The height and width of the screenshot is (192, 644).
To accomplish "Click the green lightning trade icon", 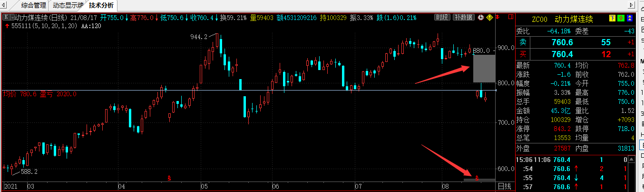I will pyautogui.click(x=621, y=18).
